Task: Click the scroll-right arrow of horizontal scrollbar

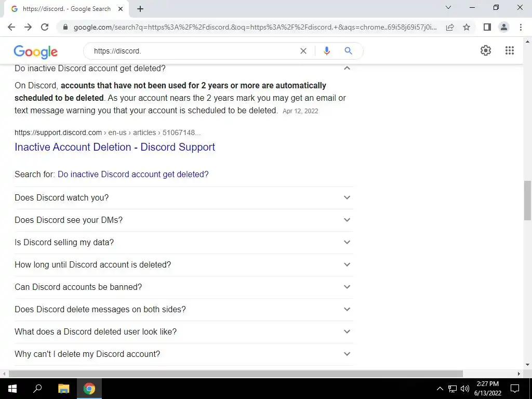Action: (519, 374)
